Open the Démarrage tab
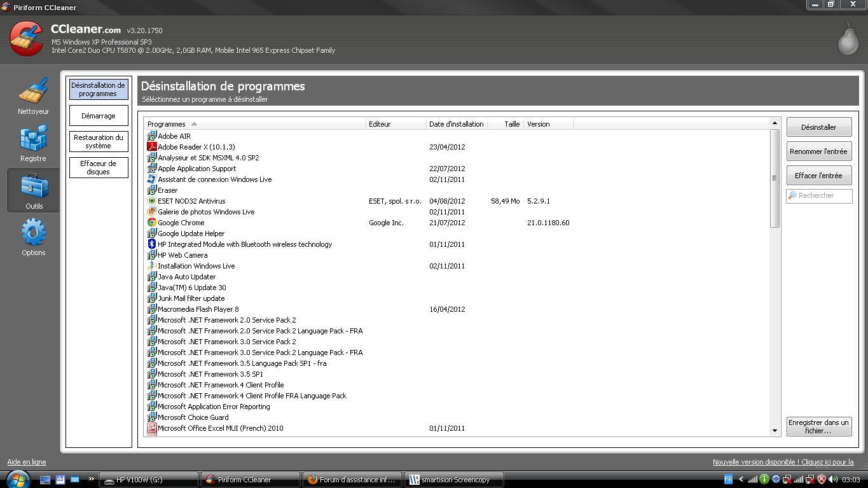 [99, 116]
